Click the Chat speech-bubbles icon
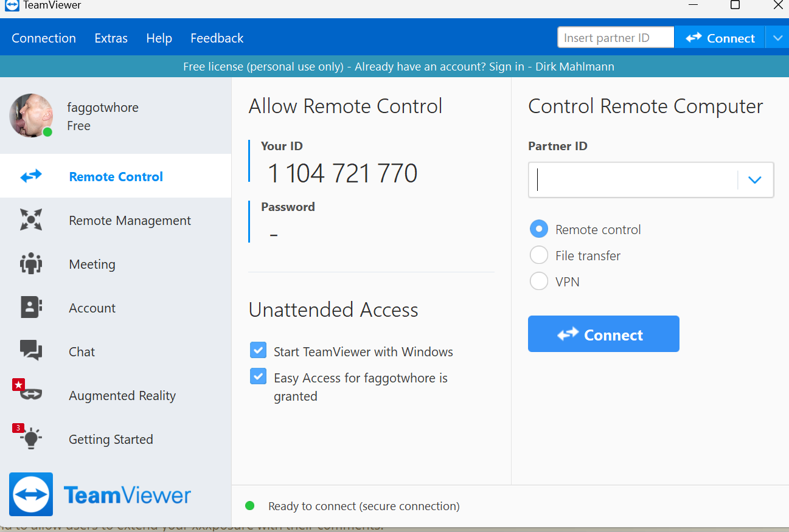This screenshot has width=789, height=532. [x=31, y=351]
